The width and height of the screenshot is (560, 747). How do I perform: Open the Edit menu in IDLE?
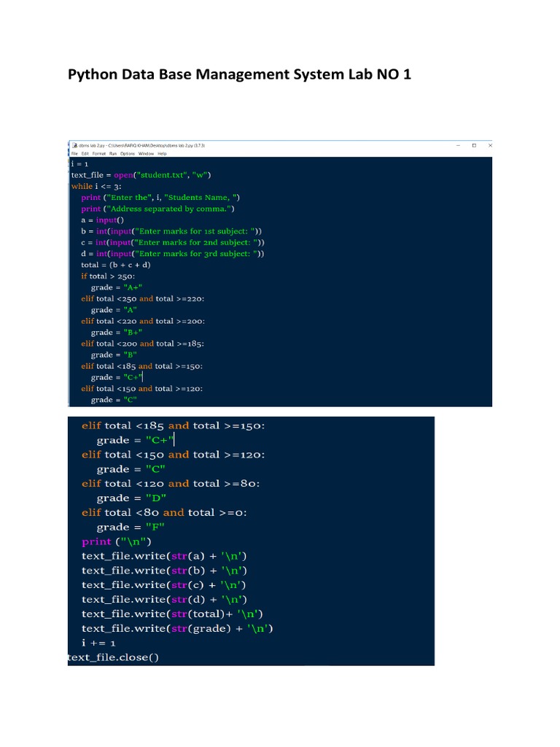point(85,153)
